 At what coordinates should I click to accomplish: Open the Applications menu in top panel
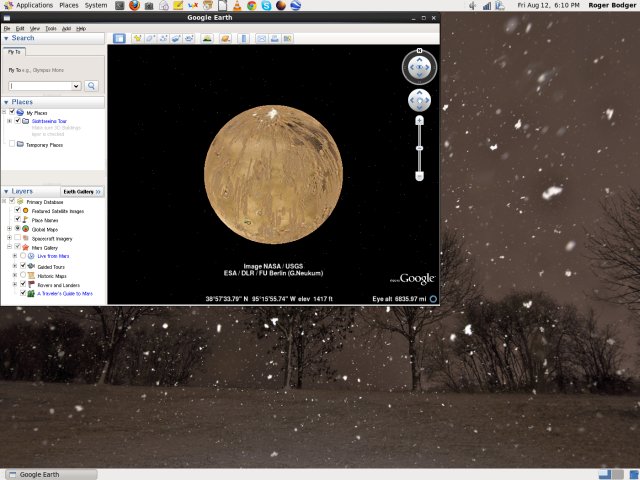(34, 5)
